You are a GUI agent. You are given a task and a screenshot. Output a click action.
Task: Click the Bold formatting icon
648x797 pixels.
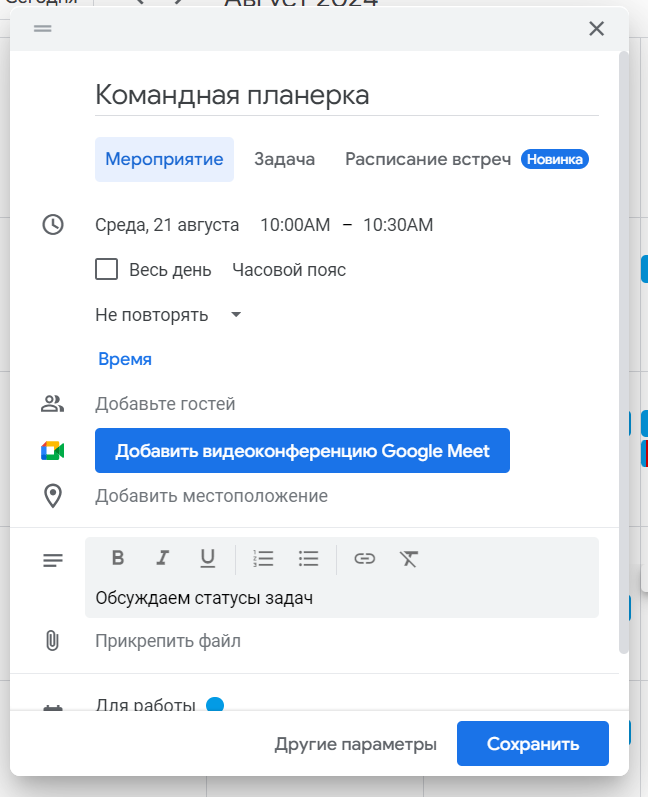(118, 558)
